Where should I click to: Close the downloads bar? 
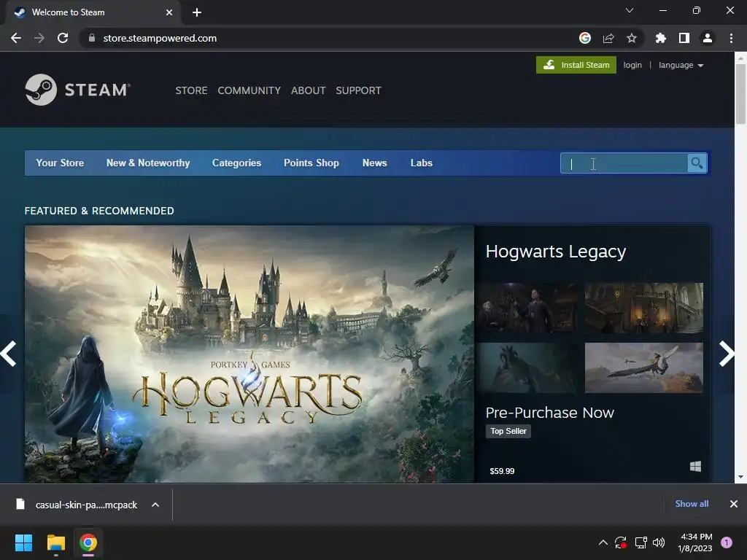[734, 504]
